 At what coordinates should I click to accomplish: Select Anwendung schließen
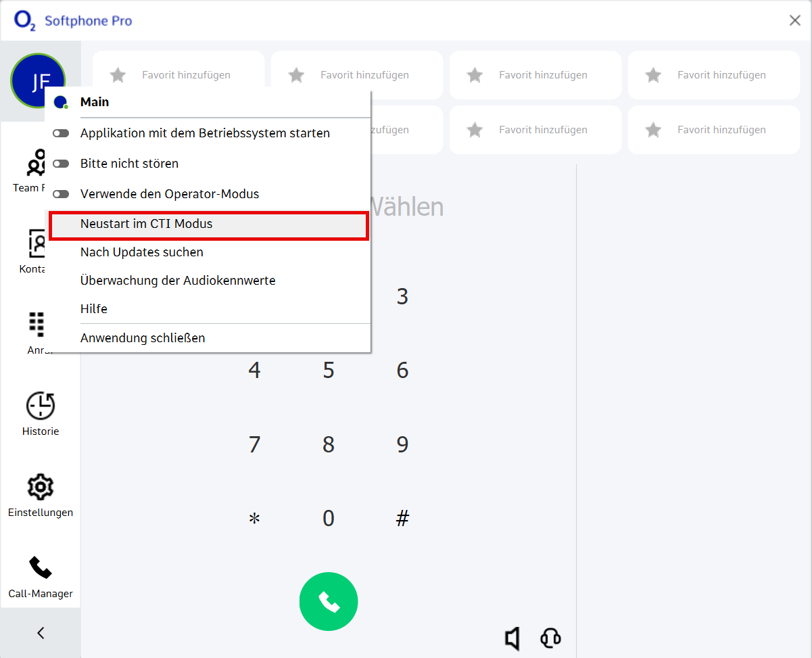(143, 338)
